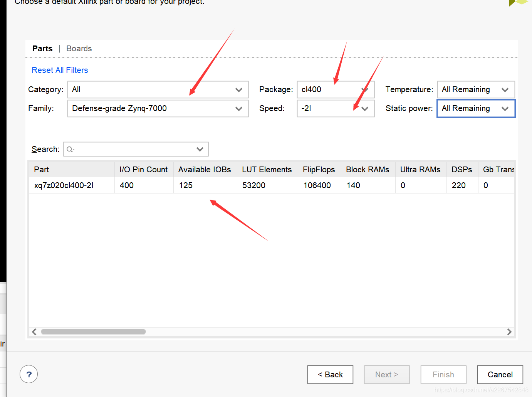This screenshot has height=397, width=532.
Task: Sort by the Part column header
Action: coord(72,170)
